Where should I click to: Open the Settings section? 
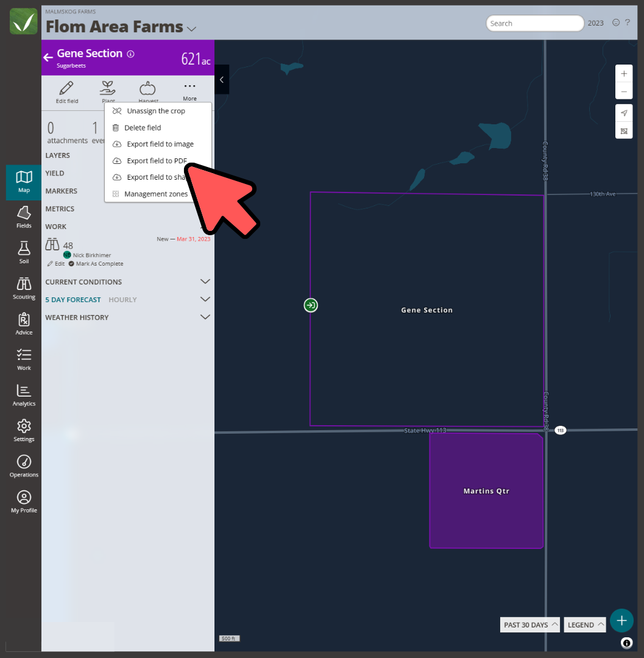click(x=24, y=431)
